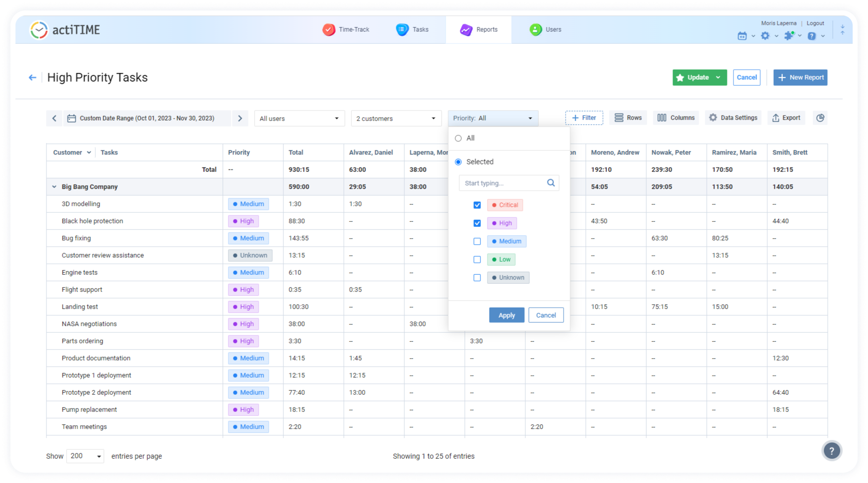
Task: Cancel the priority filter popup
Action: click(546, 315)
